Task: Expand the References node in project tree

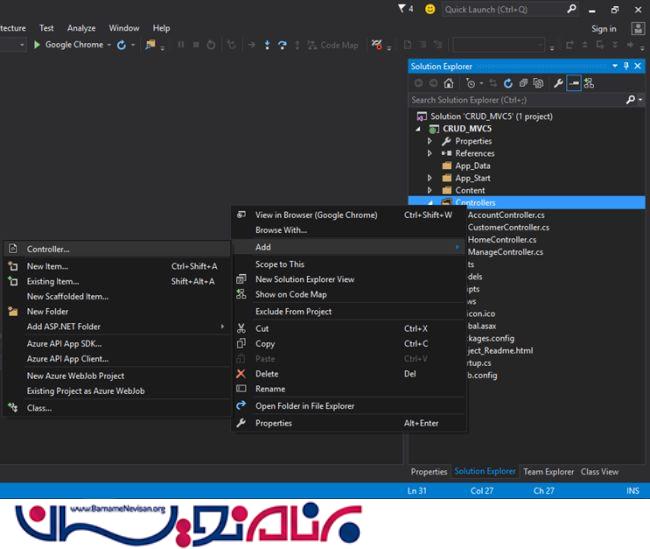Action: click(430, 153)
